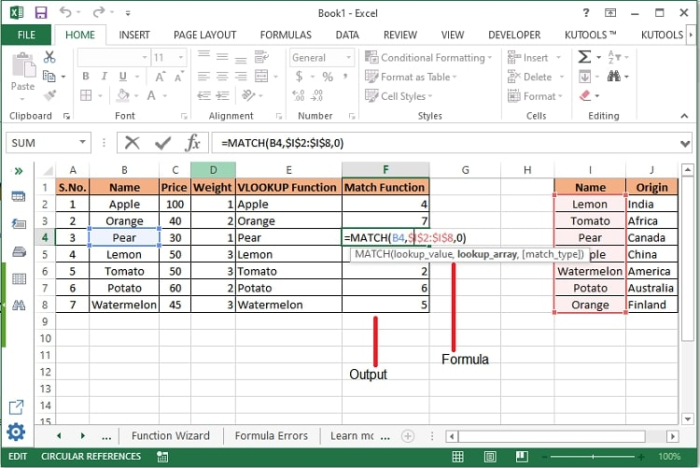
Task: Switch to PAGE LAYOUT tab
Action: click(x=204, y=35)
